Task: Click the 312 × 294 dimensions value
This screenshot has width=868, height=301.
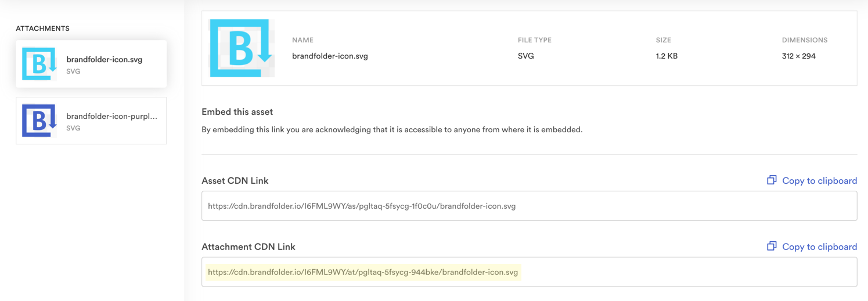Action: pos(799,56)
